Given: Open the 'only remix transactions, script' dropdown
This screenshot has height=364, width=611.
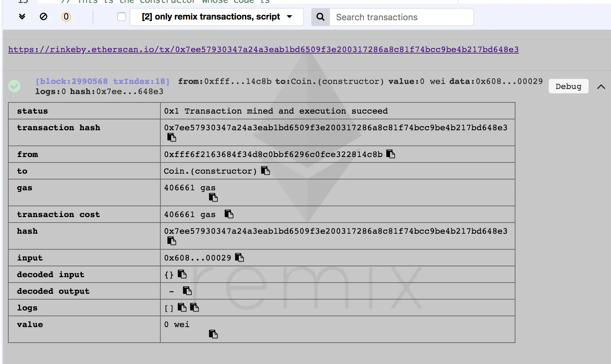Looking at the screenshot, I should (x=217, y=17).
